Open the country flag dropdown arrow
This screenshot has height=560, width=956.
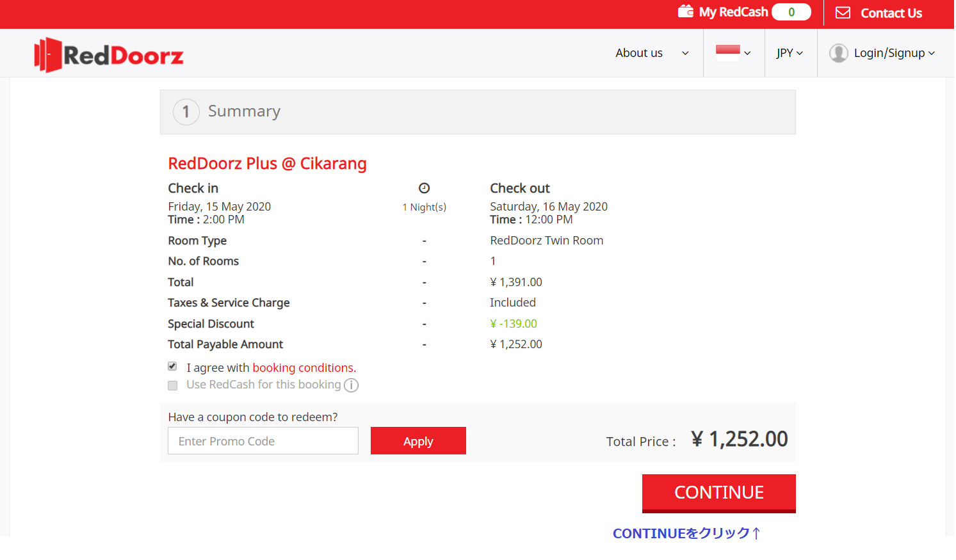(x=747, y=53)
